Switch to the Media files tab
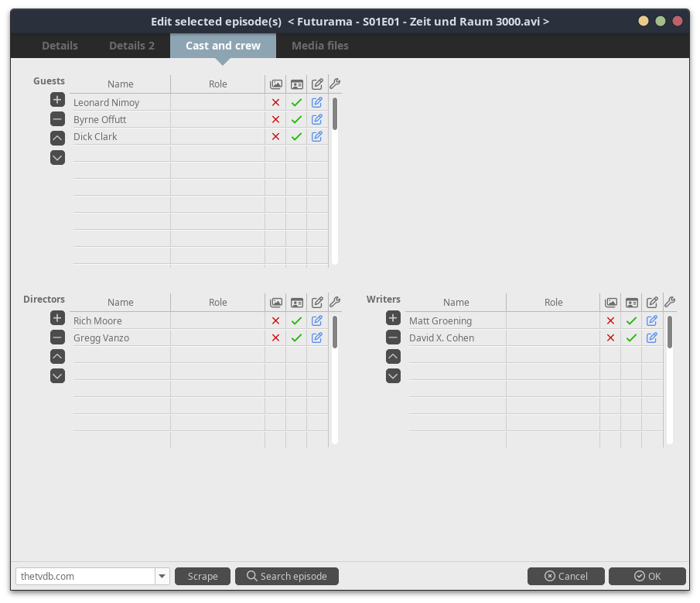Screen dimensions: 700x603 (x=319, y=46)
